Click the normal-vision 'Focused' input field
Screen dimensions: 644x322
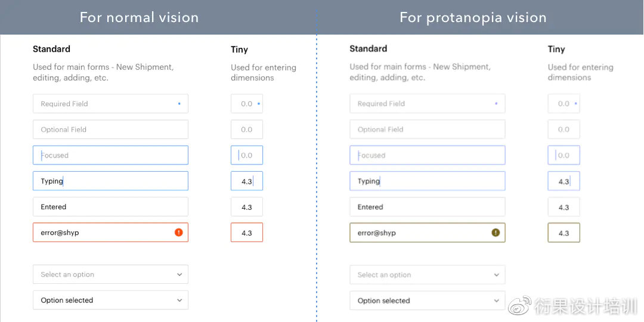[110, 155]
